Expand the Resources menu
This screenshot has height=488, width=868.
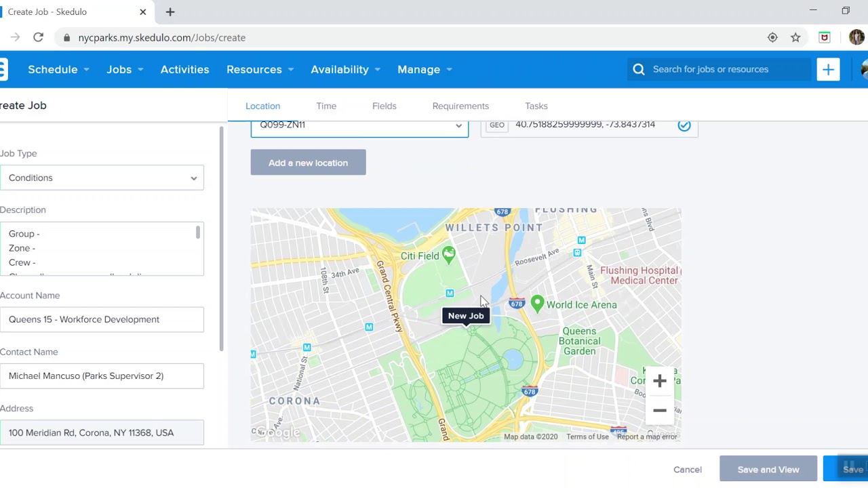click(260, 69)
